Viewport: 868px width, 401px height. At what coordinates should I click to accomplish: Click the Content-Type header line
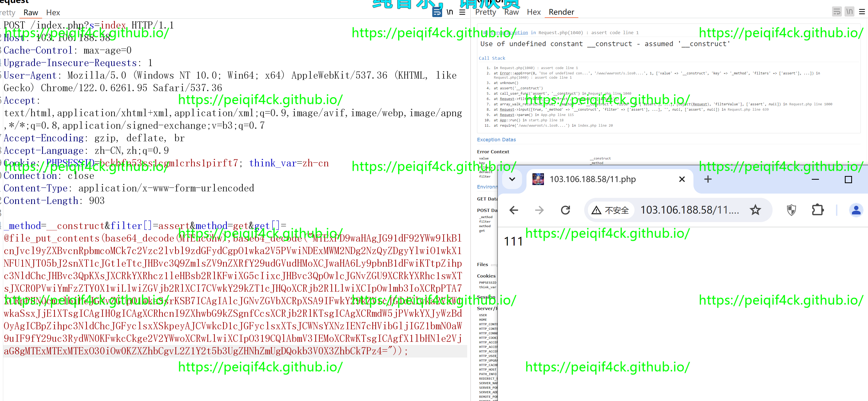click(x=129, y=189)
